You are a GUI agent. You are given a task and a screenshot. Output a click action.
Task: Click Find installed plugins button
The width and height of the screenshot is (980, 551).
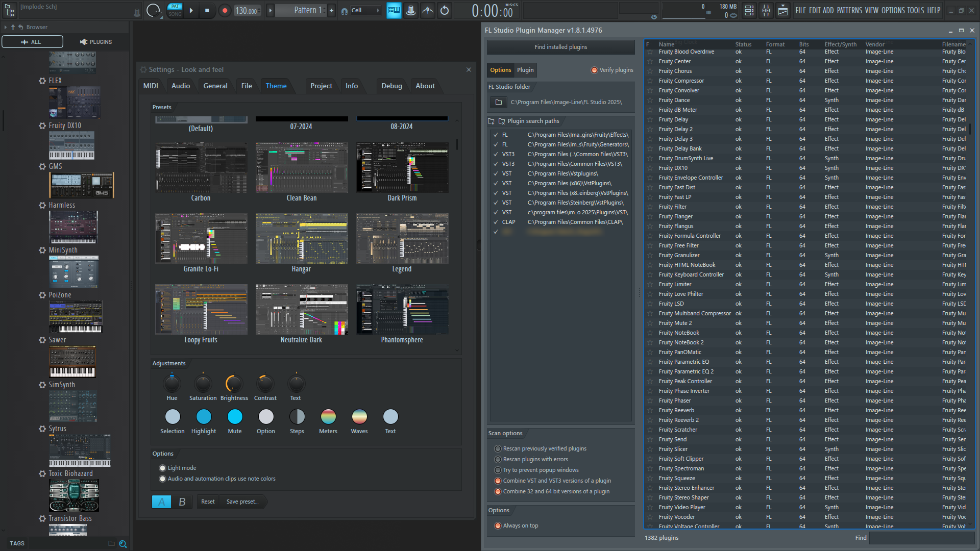(560, 47)
